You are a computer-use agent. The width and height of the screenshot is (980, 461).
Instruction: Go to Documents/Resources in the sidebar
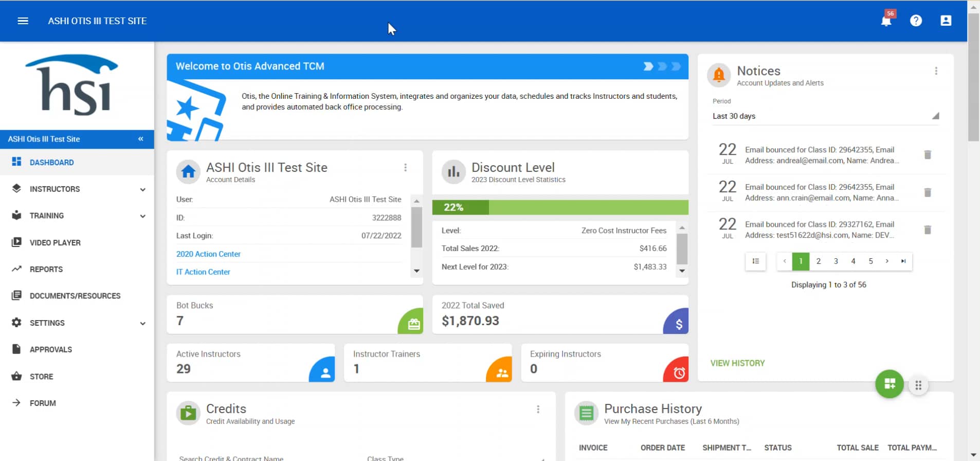(x=75, y=296)
